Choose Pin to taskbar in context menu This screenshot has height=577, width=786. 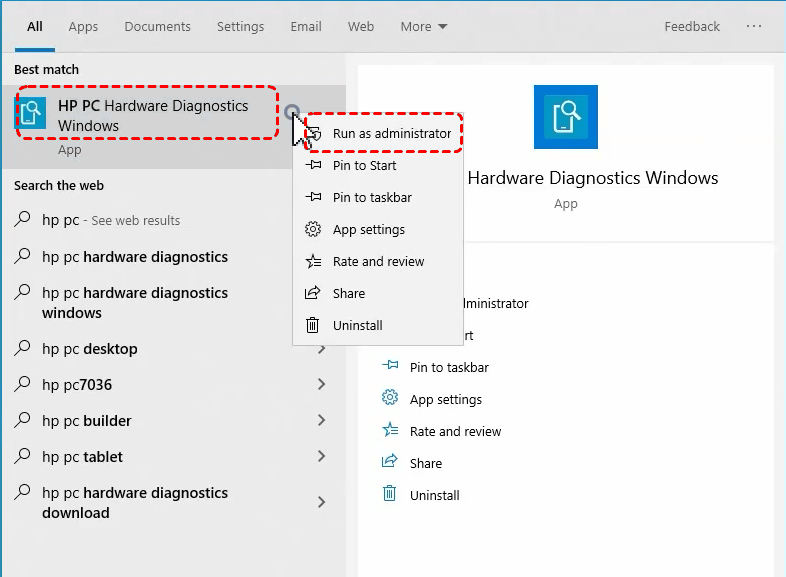tap(371, 197)
